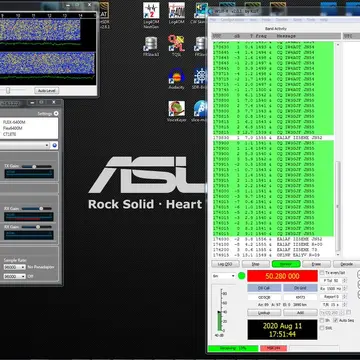
Task: Open the FRStack3 desktop shortcut
Action: click(151, 46)
